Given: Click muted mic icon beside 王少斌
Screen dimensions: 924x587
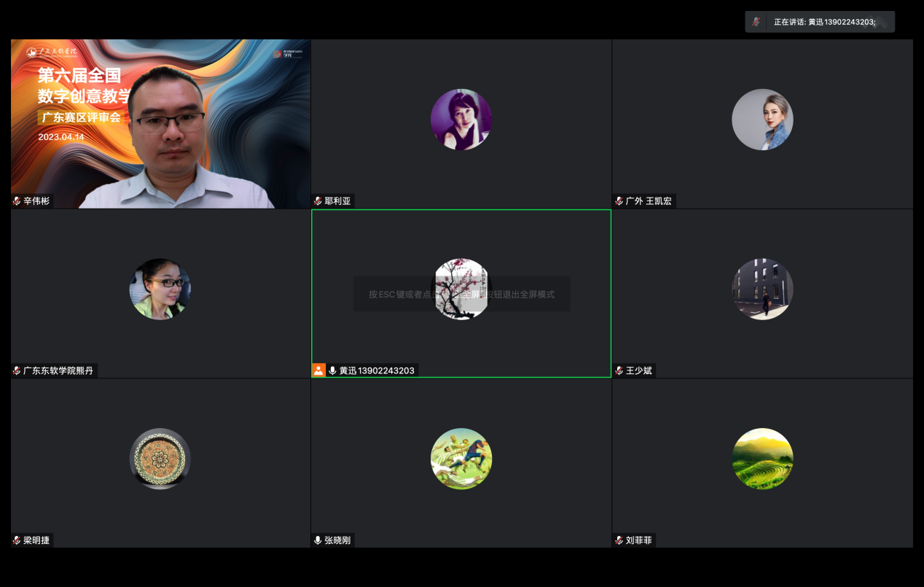Looking at the screenshot, I should [619, 371].
